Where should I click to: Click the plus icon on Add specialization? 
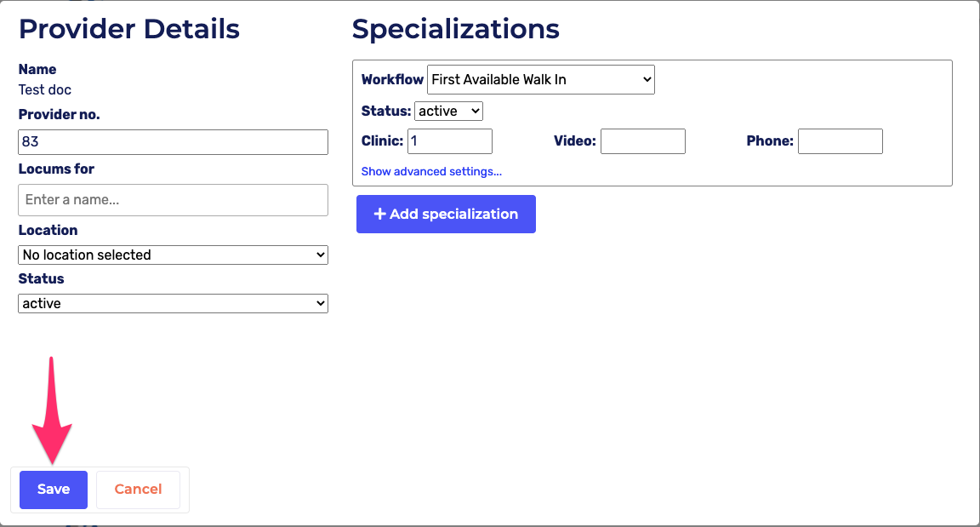380,214
